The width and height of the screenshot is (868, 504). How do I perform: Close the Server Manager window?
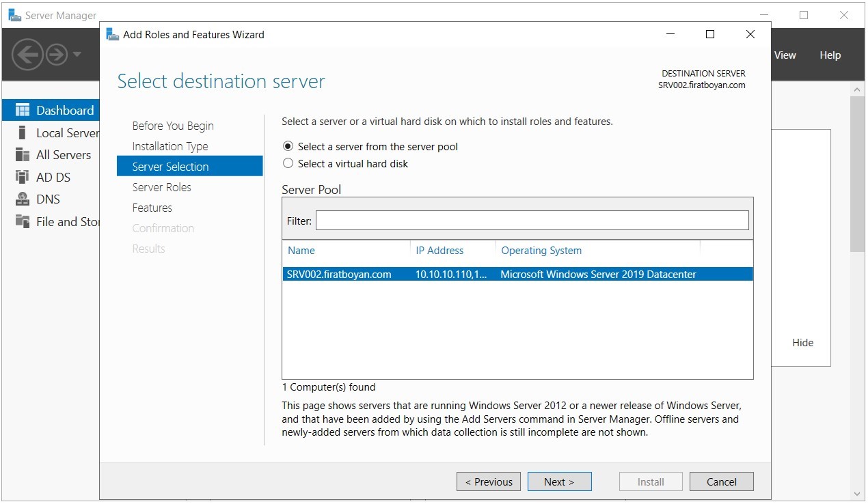click(x=844, y=15)
